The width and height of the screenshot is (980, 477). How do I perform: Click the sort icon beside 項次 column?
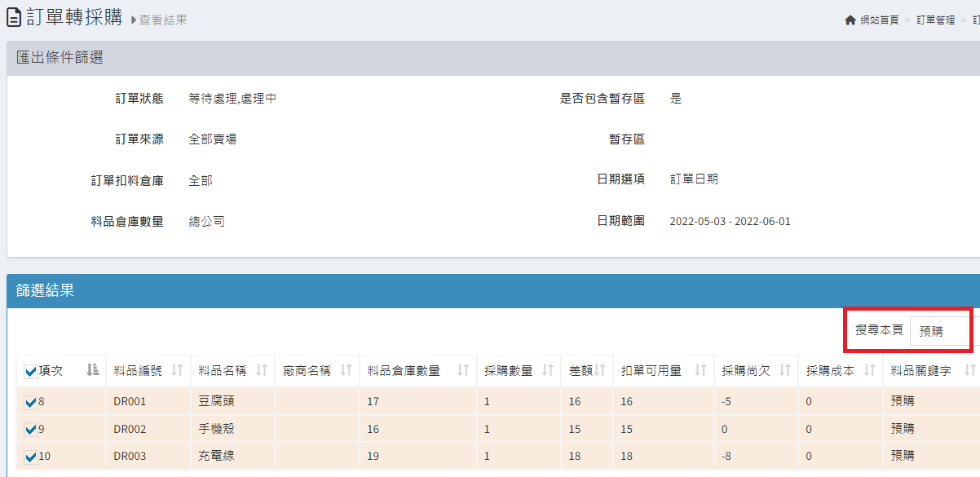tap(92, 370)
